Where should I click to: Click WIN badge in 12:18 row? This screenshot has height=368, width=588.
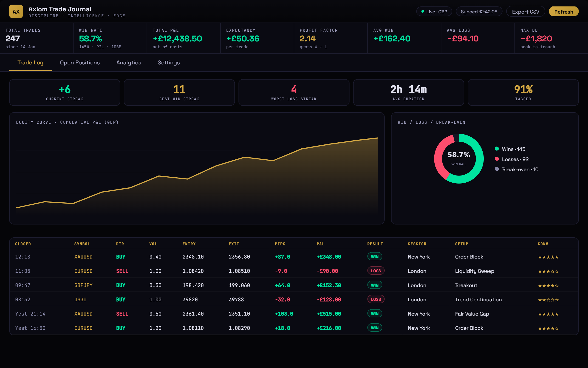[x=375, y=256]
